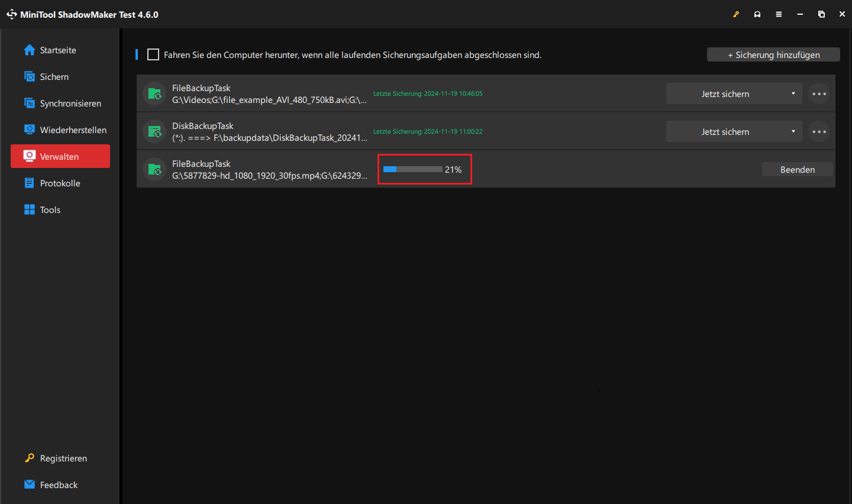
Task: Open the hamburger menu in title bar
Action: coord(779,14)
